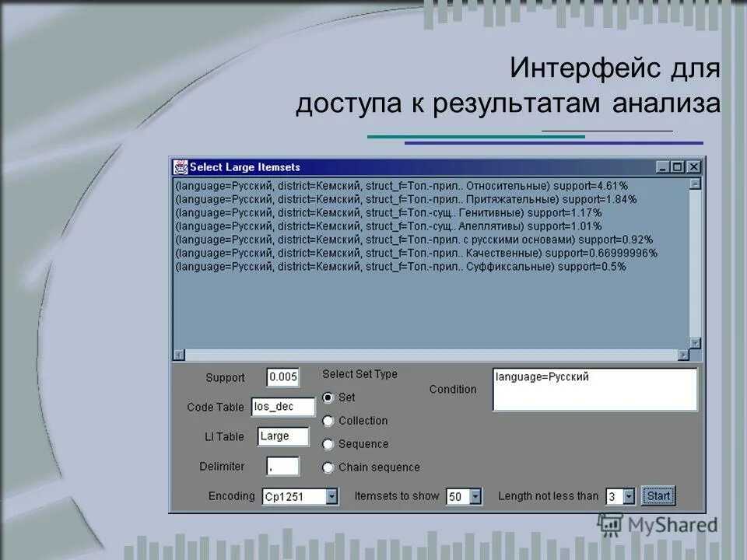
Task: Click the Delimiter input field
Action: [282, 465]
